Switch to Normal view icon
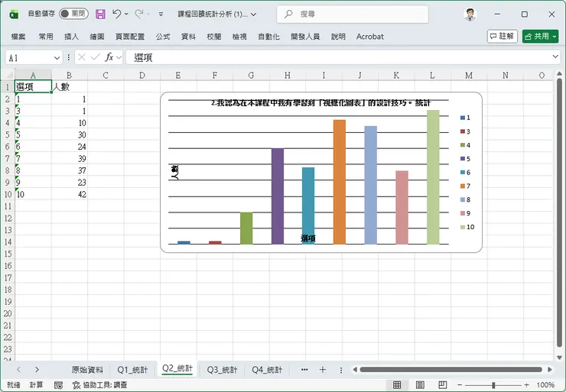 pyautogui.click(x=397, y=385)
